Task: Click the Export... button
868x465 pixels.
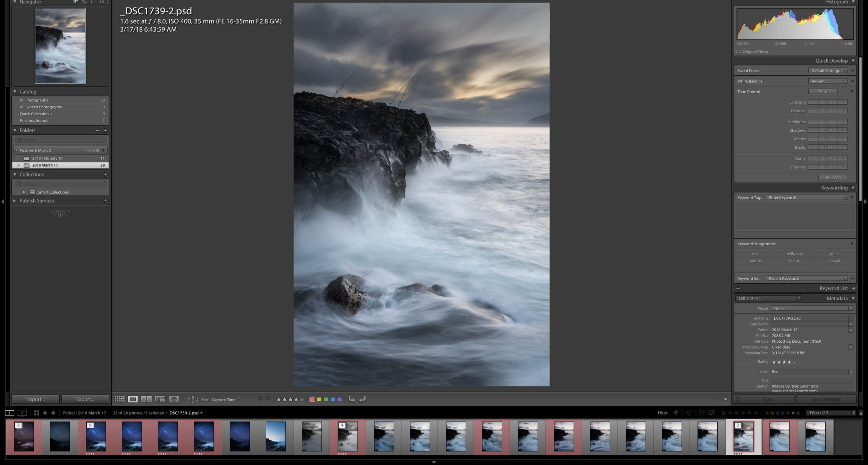Action: pos(85,399)
